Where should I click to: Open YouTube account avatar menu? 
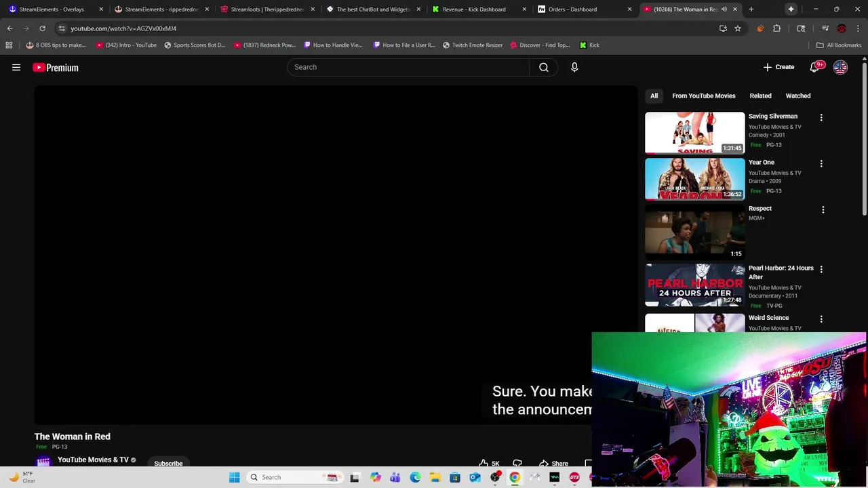840,67
